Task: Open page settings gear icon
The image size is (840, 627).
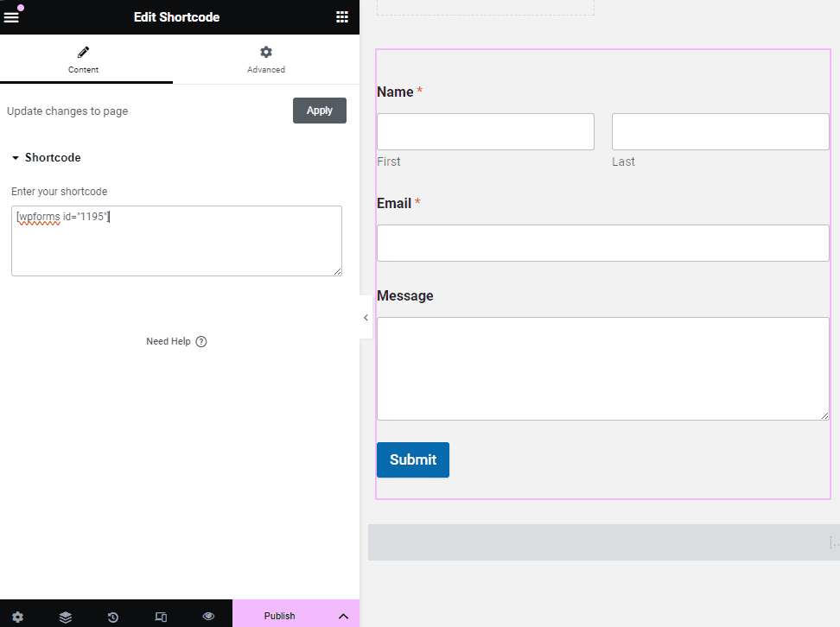Action: (17, 617)
